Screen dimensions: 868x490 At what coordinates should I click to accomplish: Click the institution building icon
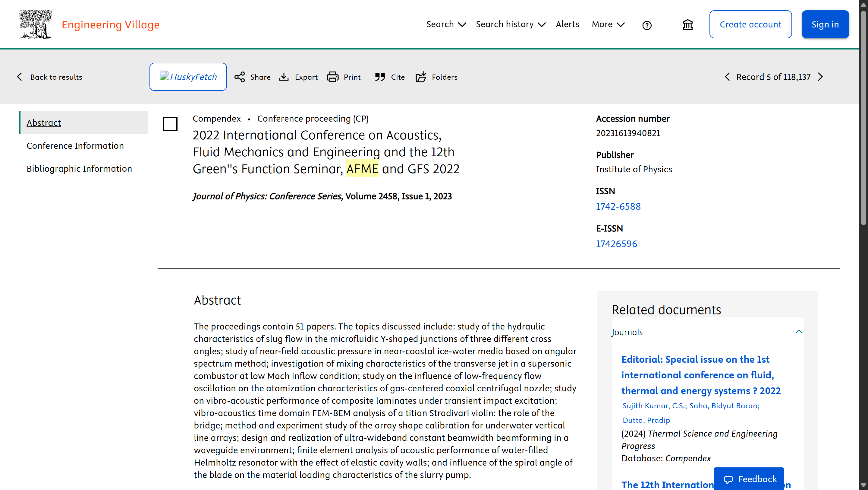pyautogui.click(x=687, y=25)
